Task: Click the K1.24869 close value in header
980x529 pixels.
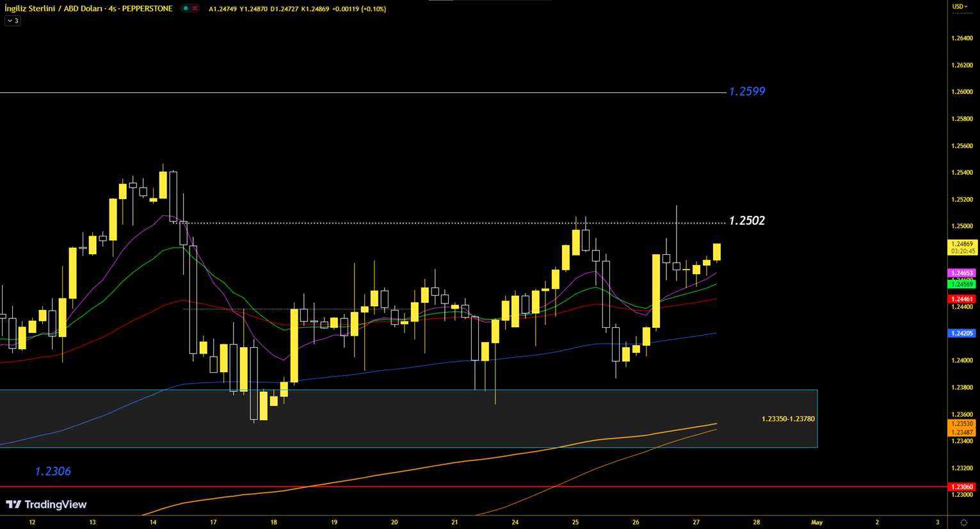Action: [315, 9]
